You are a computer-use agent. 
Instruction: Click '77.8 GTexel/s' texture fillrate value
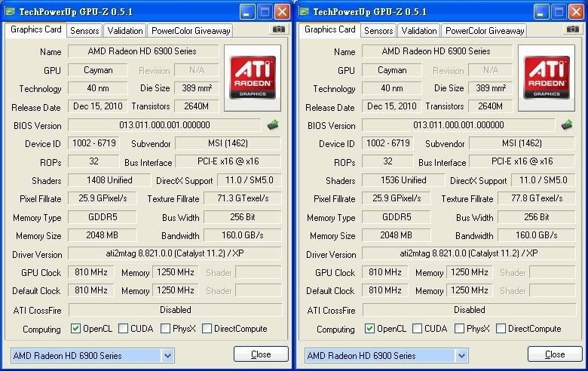pos(537,198)
